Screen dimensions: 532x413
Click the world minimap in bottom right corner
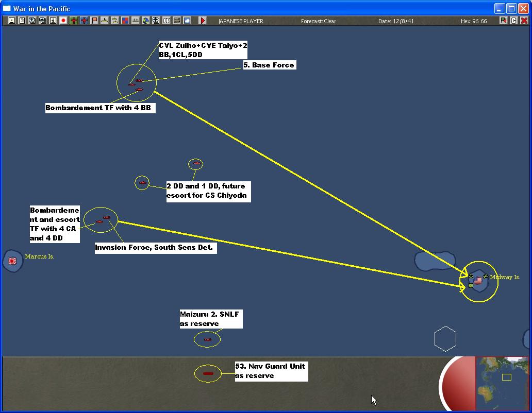point(502,383)
